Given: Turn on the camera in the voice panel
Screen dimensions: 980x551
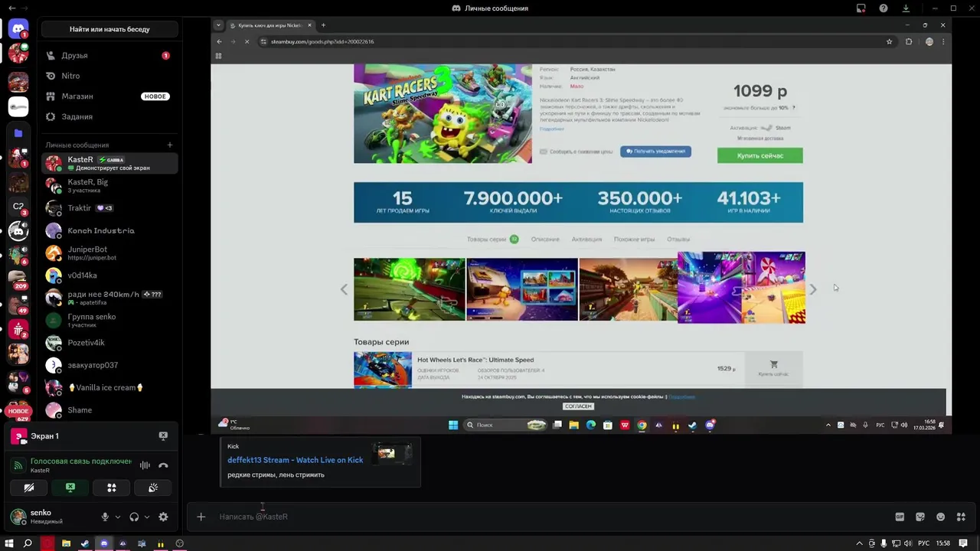Looking at the screenshot, I should (x=29, y=487).
